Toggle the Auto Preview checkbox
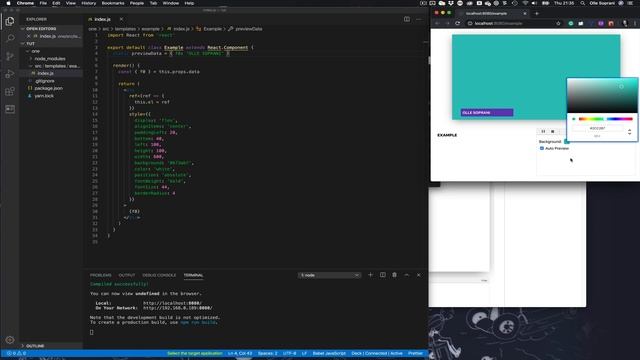This screenshot has height=360, width=640. pyautogui.click(x=542, y=148)
